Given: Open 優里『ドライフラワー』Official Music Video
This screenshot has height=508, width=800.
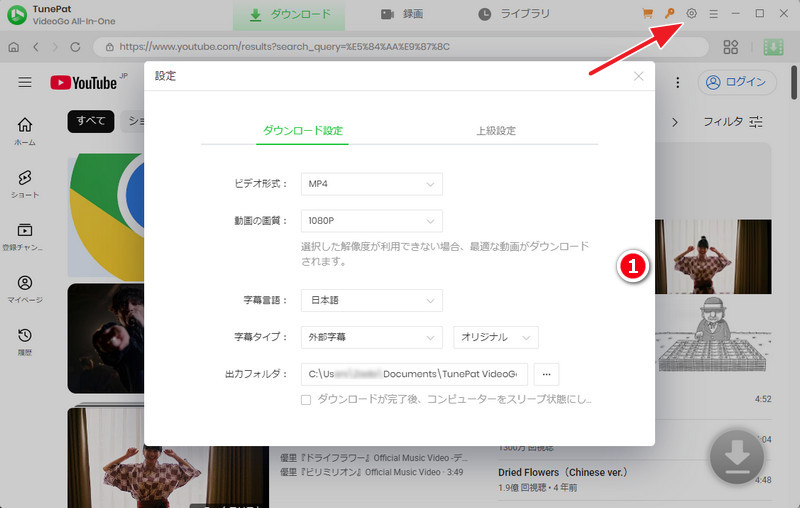Looking at the screenshot, I should (373, 458).
